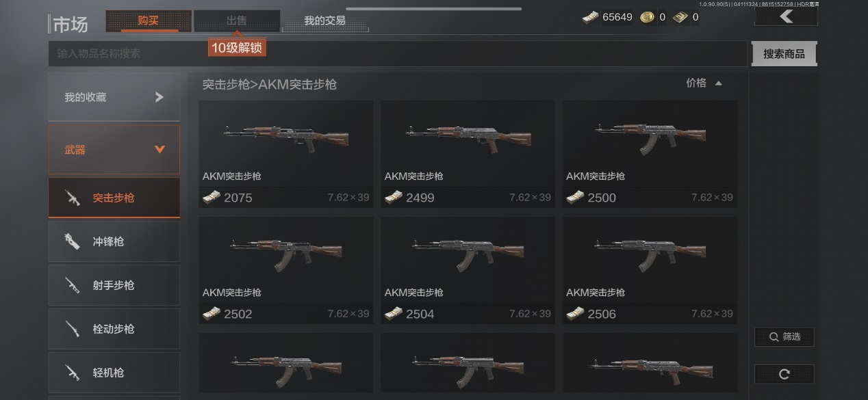The height and width of the screenshot is (400, 868).
Task: Click the 搜索商品 search button
Action: [784, 54]
